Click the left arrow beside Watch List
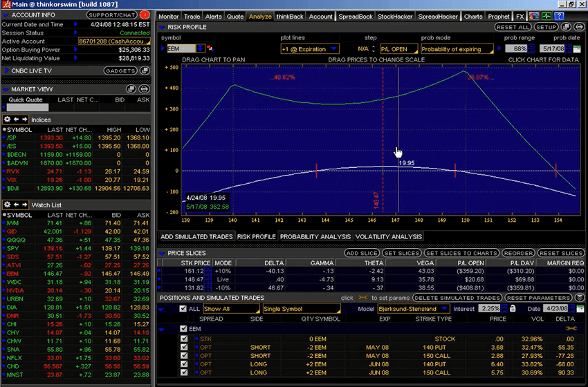The height and width of the screenshot is (387, 588). pos(16,205)
